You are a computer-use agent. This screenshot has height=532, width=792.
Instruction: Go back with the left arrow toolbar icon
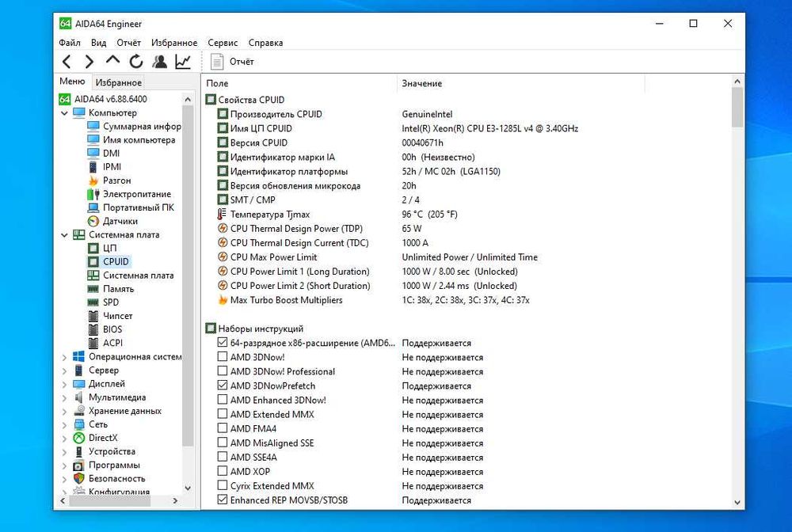pos(67,62)
